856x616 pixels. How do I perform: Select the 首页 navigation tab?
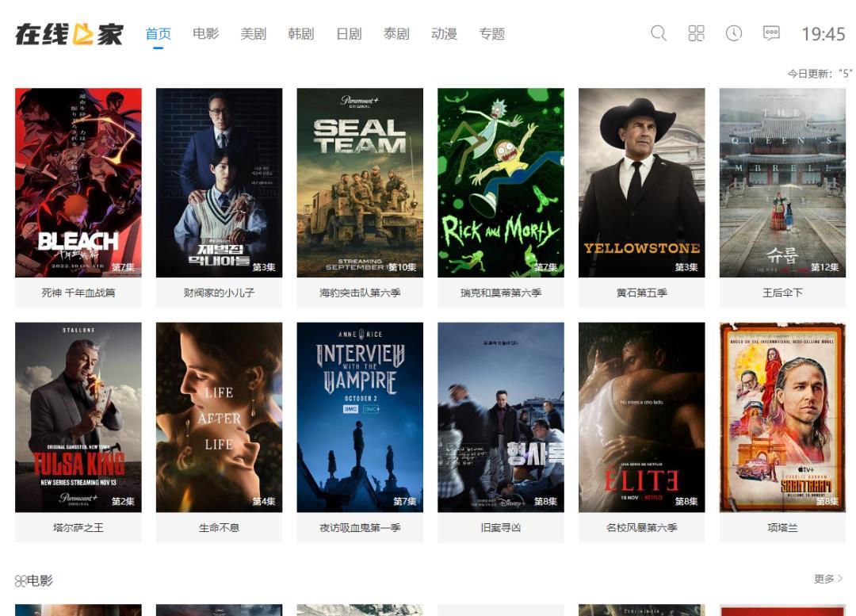tap(159, 34)
